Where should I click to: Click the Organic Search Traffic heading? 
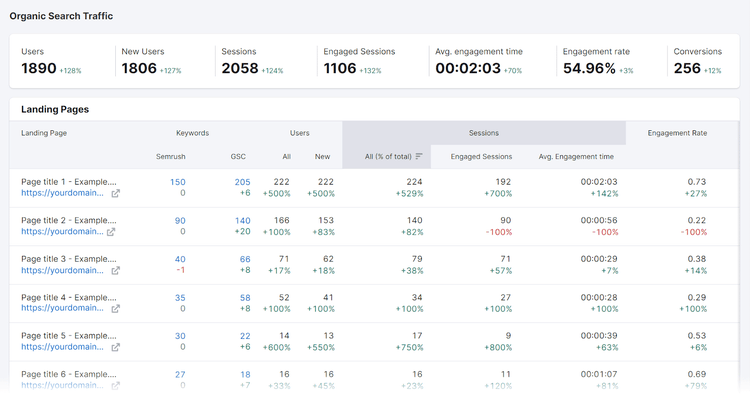click(x=61, y=16)
